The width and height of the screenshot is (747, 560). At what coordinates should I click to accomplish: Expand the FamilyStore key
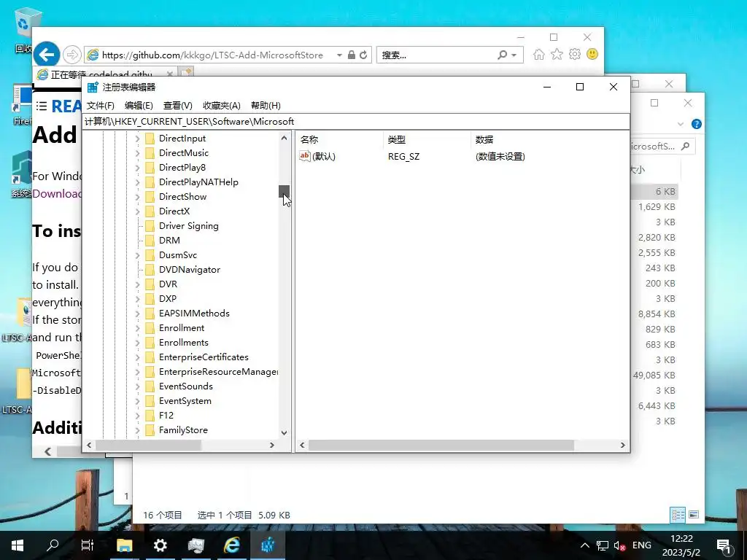coord(138,430)
